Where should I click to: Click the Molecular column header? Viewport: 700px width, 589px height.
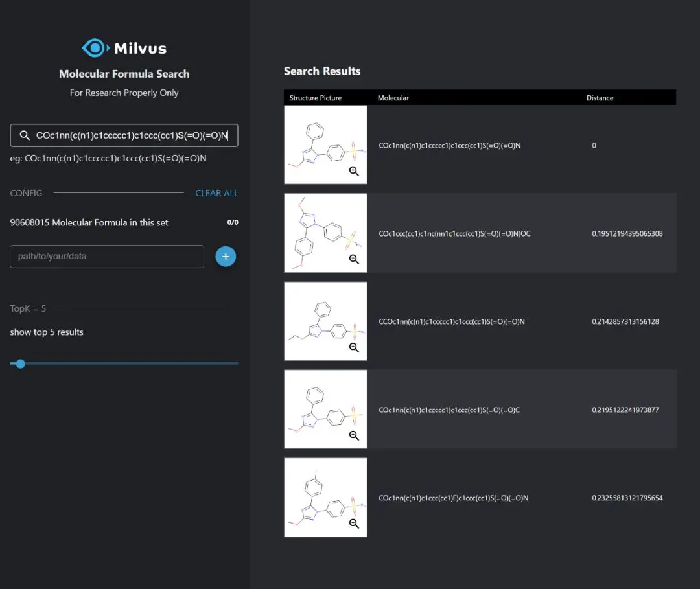(x=393, y=98)
